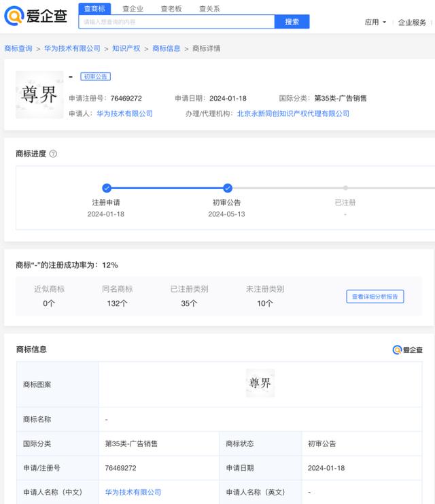This screenshot has width=435, height=504.
Task: Click the date 2024-05-13 under 初审公告
Action: (226, 214)
